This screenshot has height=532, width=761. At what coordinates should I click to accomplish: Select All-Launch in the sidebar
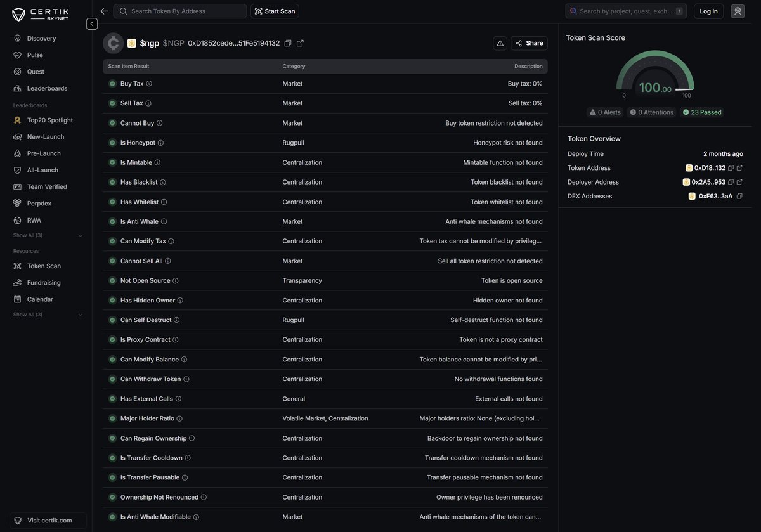click(42, 170)
